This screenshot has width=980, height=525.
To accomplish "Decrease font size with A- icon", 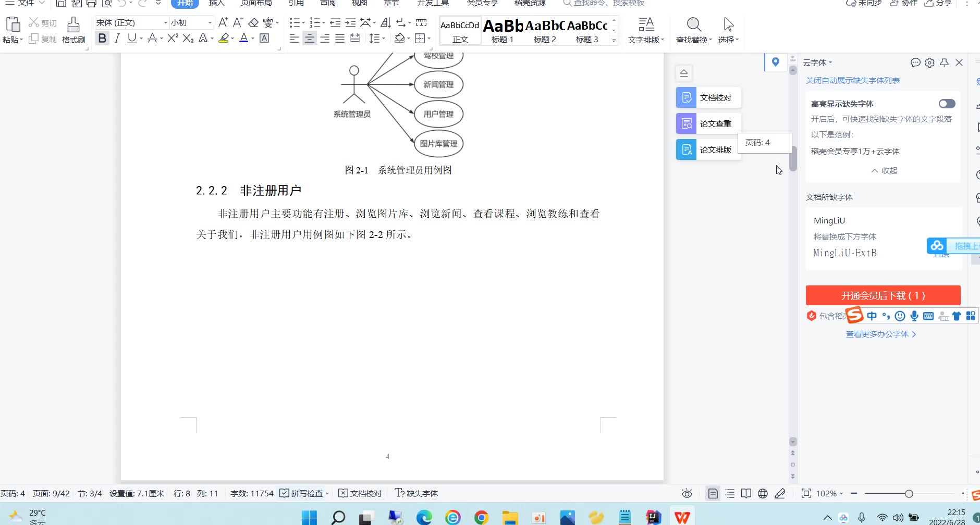I will pos(238,22).
